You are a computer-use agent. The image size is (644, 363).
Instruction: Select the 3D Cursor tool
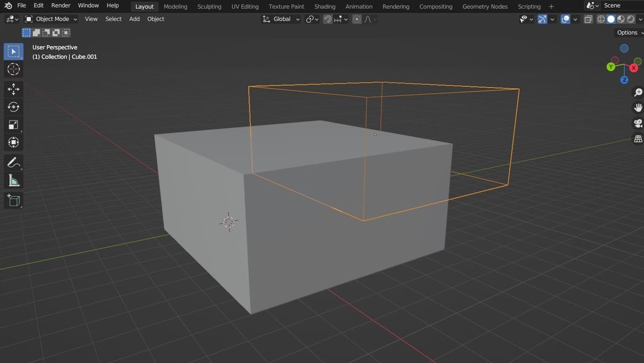(x=13, y=69)
